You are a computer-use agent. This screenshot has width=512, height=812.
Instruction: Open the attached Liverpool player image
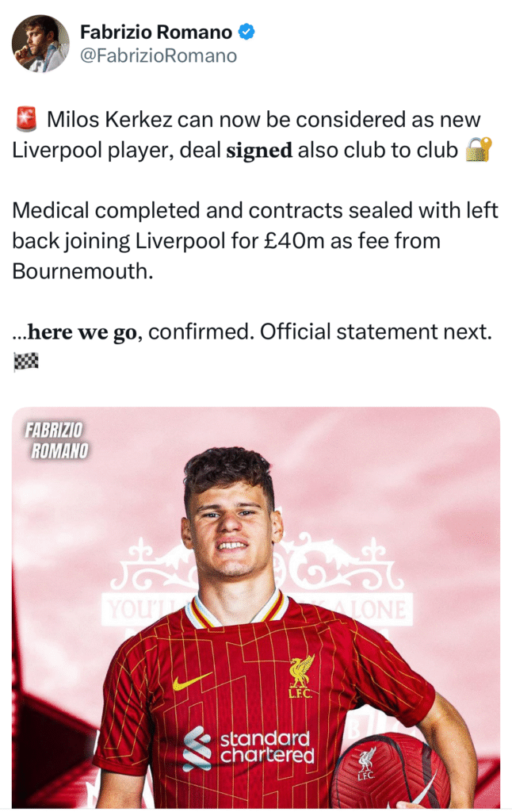coord(256,607)
